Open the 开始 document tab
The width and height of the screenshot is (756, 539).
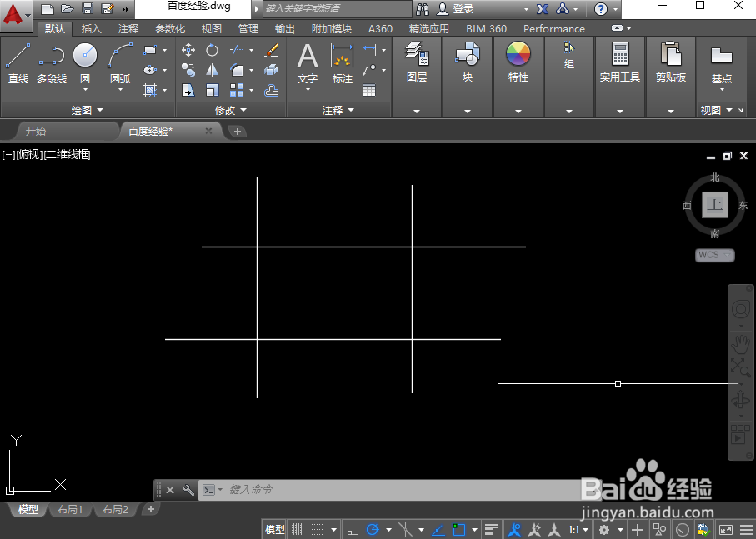pyautogui.click(x=36, y=131)
